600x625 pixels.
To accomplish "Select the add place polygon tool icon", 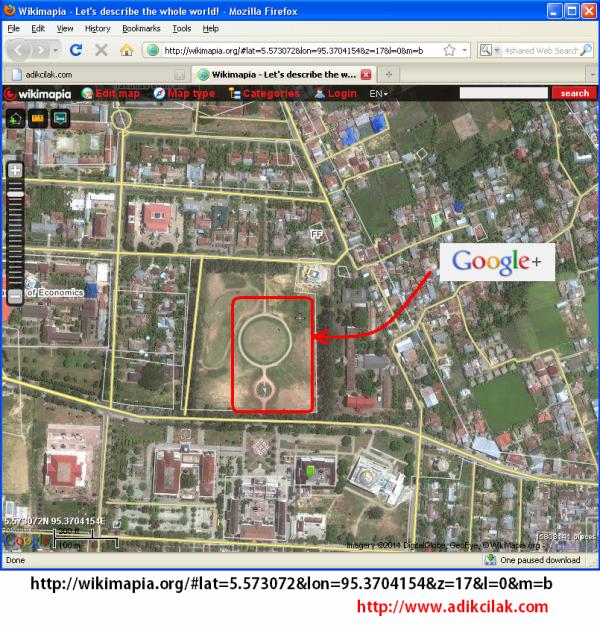I will click(x=15, y=118).
